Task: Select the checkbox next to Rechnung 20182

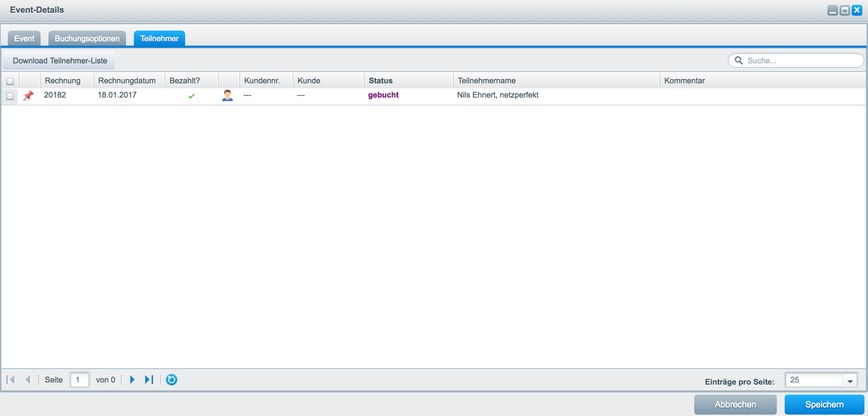Action: click(x=10, y=95)
